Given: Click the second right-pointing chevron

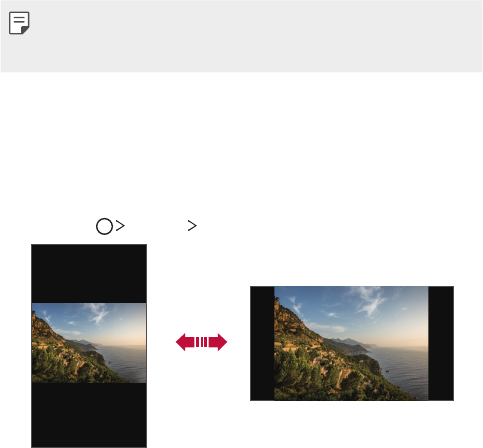Looking at the screenshot, I should click(192, 226).
